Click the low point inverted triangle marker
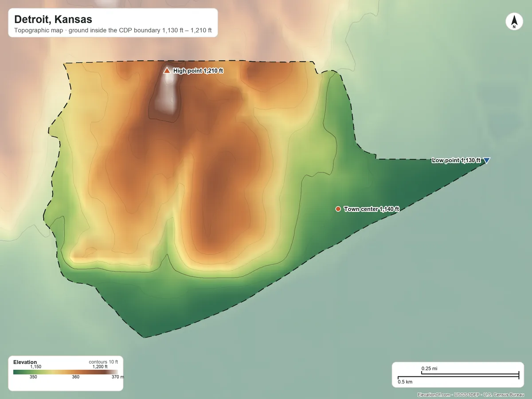 pos(486,160)
